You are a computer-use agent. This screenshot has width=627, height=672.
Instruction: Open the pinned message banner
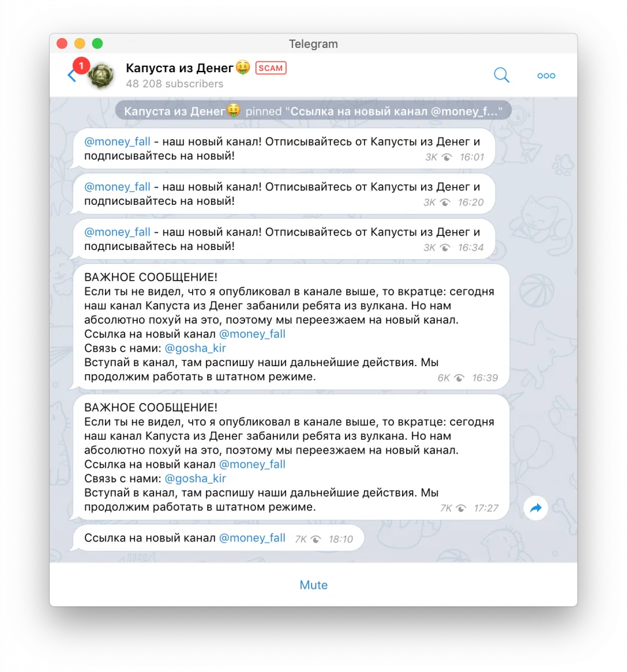pos(313,112)
